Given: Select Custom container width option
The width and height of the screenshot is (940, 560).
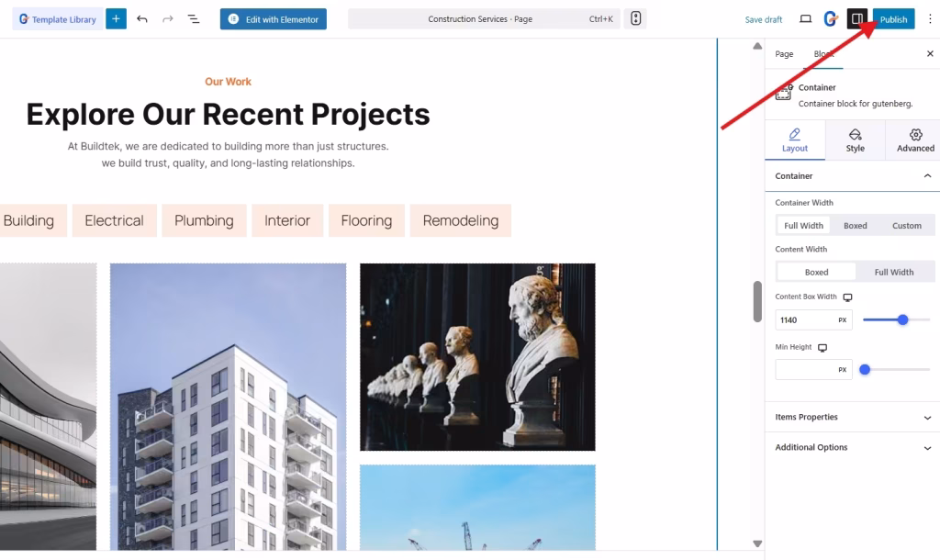Looking at the screenshot, I should 907,225.
